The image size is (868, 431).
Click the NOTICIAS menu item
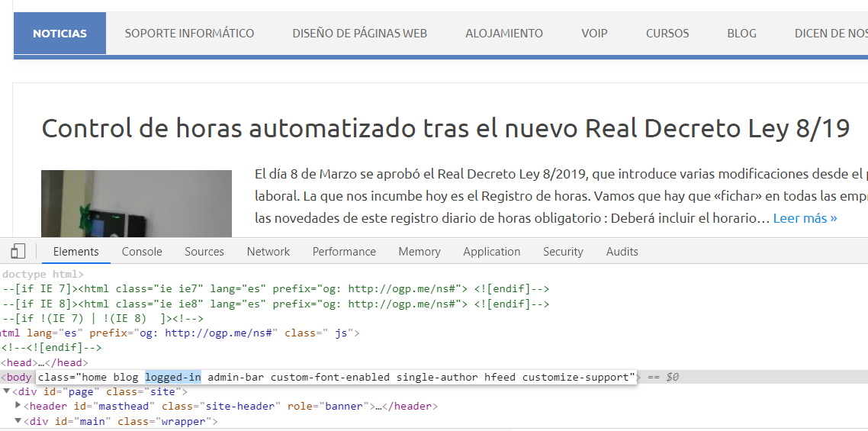[x=59, y=34]
